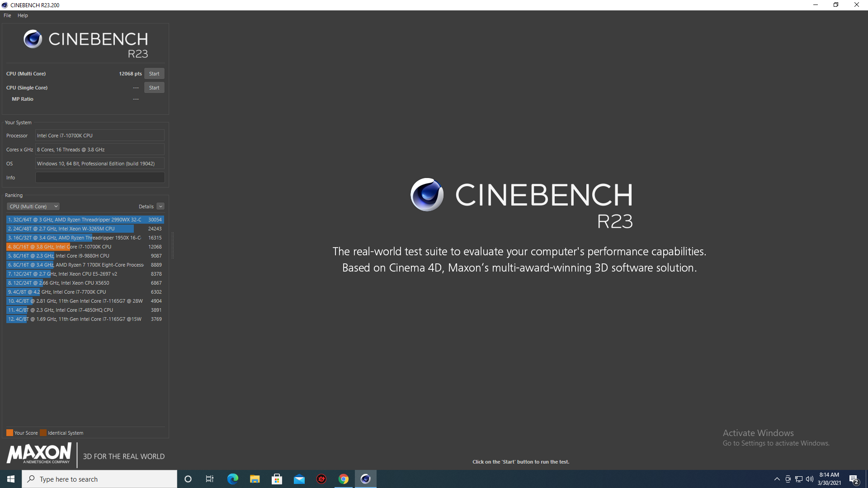Click the Cinebench logo icon in left panel
Screen dimensions: 868x488
(x=33, y=39)
